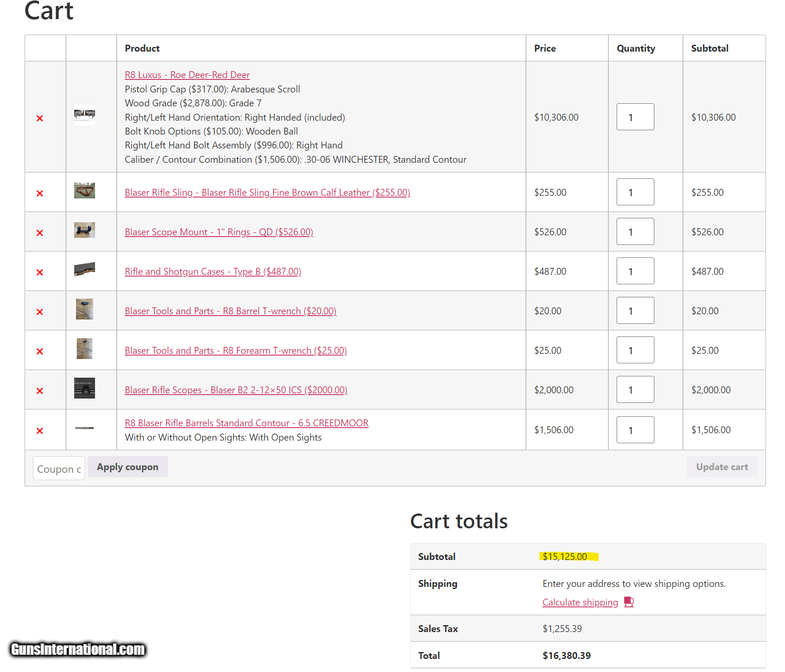
Task: Edit quantity for R8 Forearm T-wrench
Action: pos(635,350)
